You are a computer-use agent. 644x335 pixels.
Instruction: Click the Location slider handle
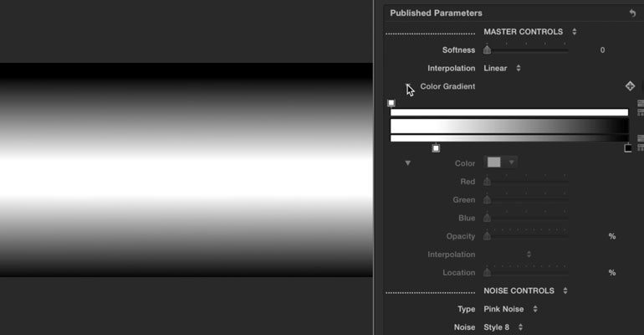coord(487,272)
